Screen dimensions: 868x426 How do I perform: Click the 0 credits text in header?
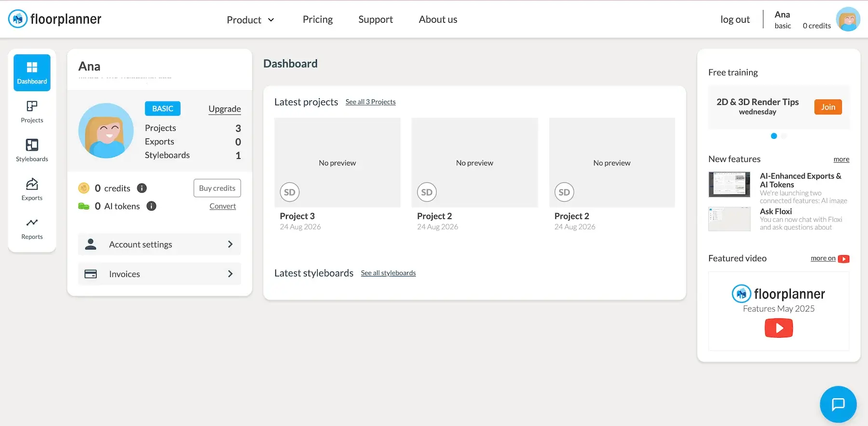(816, 26)
